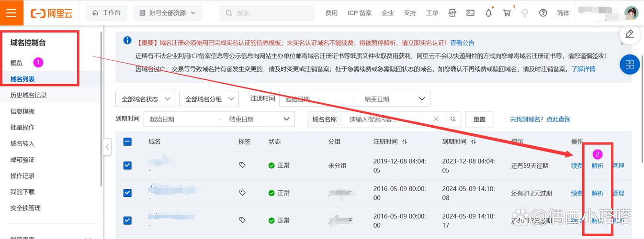Open the shopping cart

coord(507,13)
